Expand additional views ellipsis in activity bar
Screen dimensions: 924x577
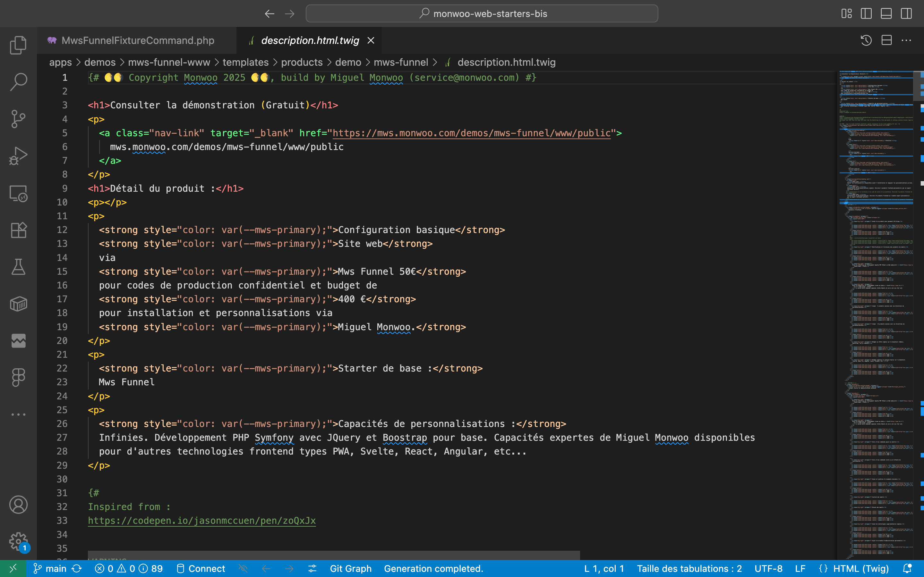(x=18, y=414)
